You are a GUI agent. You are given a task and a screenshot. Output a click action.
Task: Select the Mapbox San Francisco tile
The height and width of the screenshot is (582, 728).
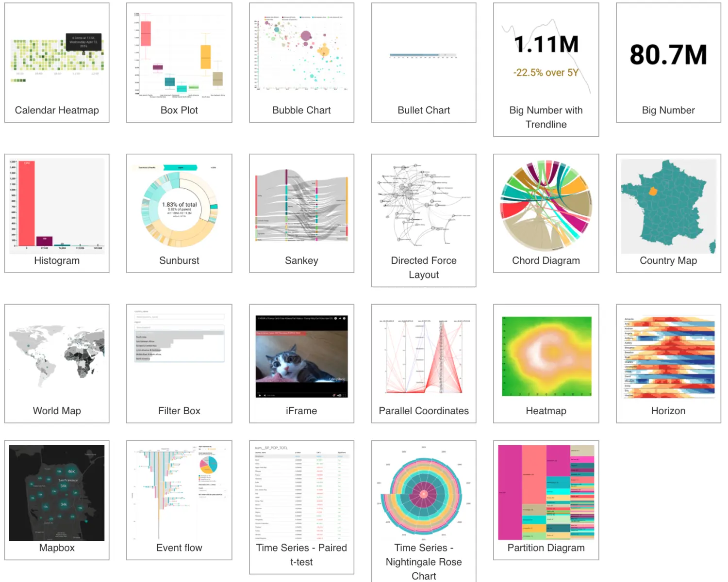tap(57, 500)
